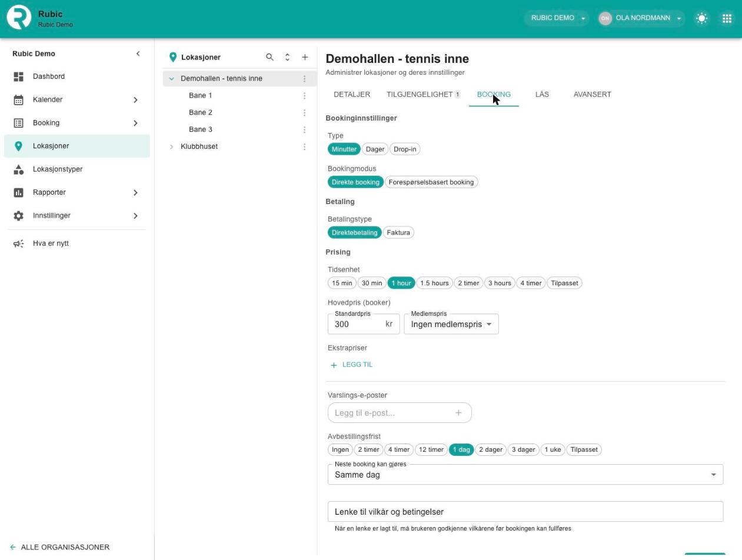Expand the Kalender sidebar menu
Viewport: 742px width, 560px height.
pos(77,100)
